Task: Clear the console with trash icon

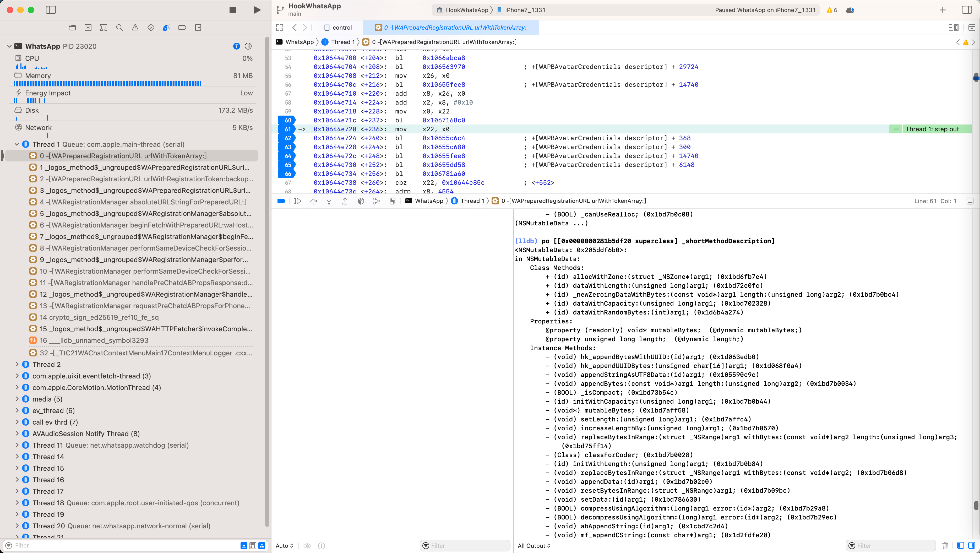Action: [x=945, y=545]
